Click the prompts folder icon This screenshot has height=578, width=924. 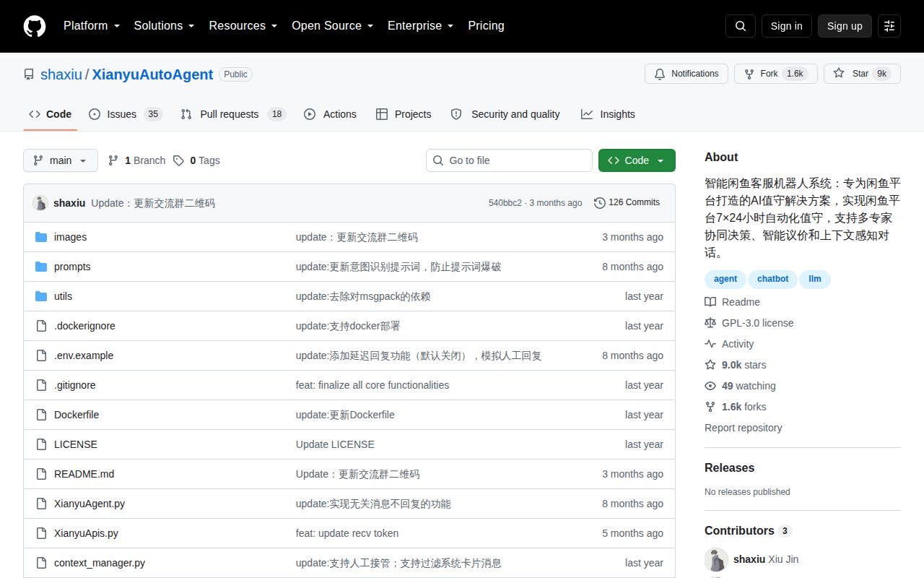[41, 267]
